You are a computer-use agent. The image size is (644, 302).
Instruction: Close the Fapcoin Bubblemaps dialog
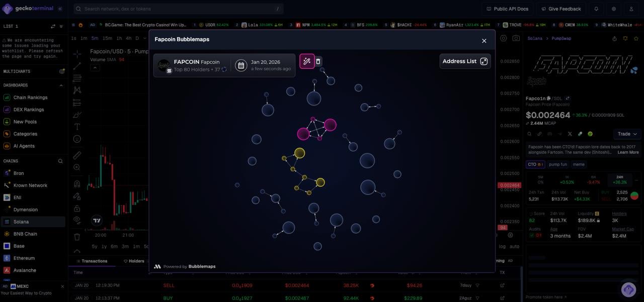[484, 41]
